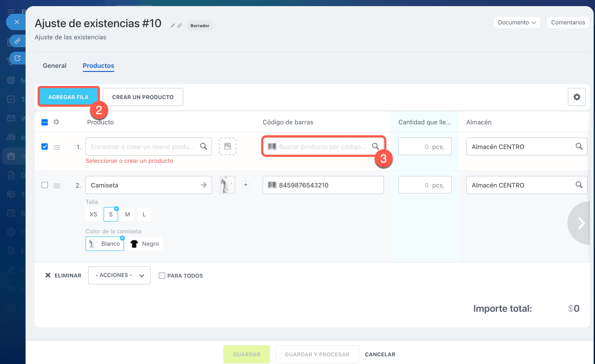
Task: Click the arrow icon in the Camiseta product field
Action: [x=204, y=185]
